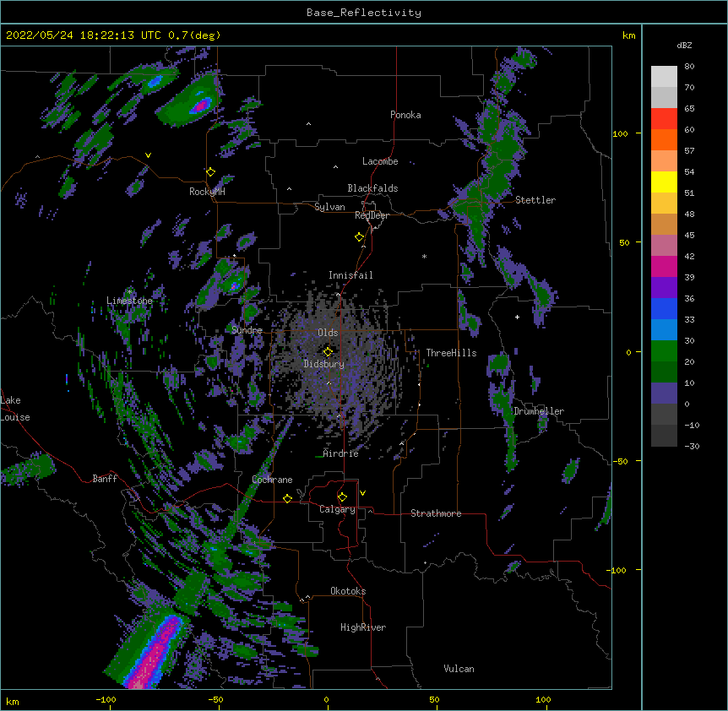
Task: Click the Calgary city label
Action: click(x=337, y=509)
